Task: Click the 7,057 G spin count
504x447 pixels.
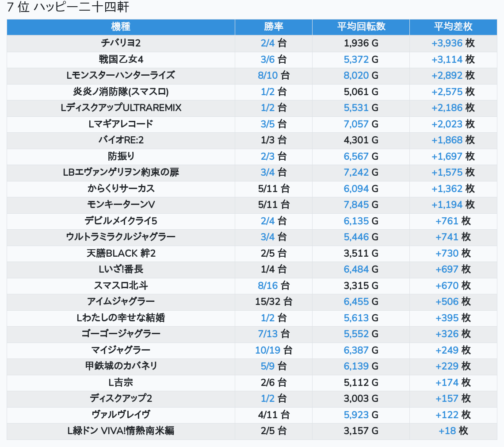Action: [x=361, y=124]
